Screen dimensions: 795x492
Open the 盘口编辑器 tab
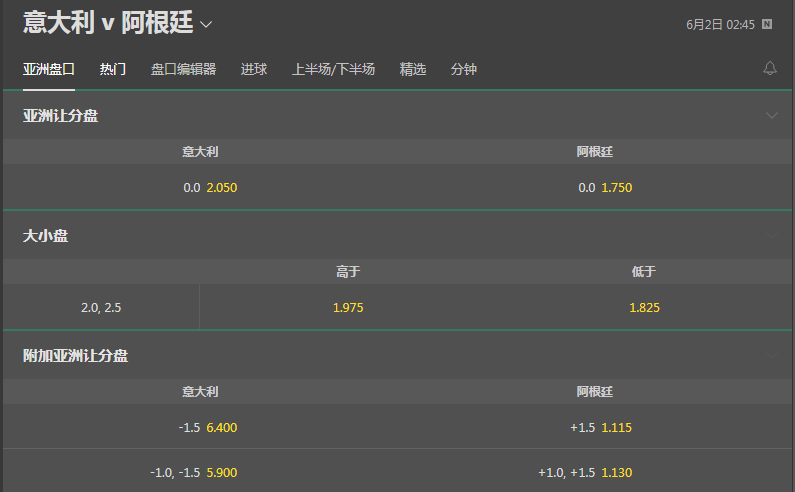184,69
